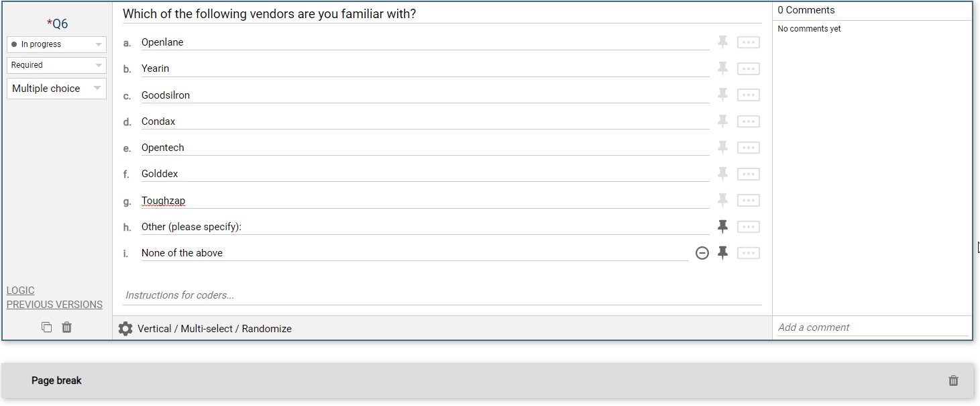The width and height of the screenshot is (980, 406).
Task: Delete the Page break with its trash icon
Action: coord(953,380)
